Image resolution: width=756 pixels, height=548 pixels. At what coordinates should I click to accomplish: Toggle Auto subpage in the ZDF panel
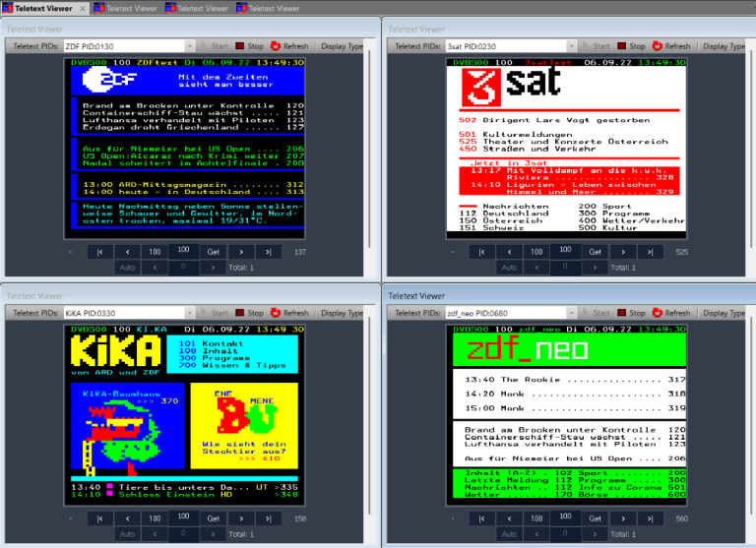127,268
